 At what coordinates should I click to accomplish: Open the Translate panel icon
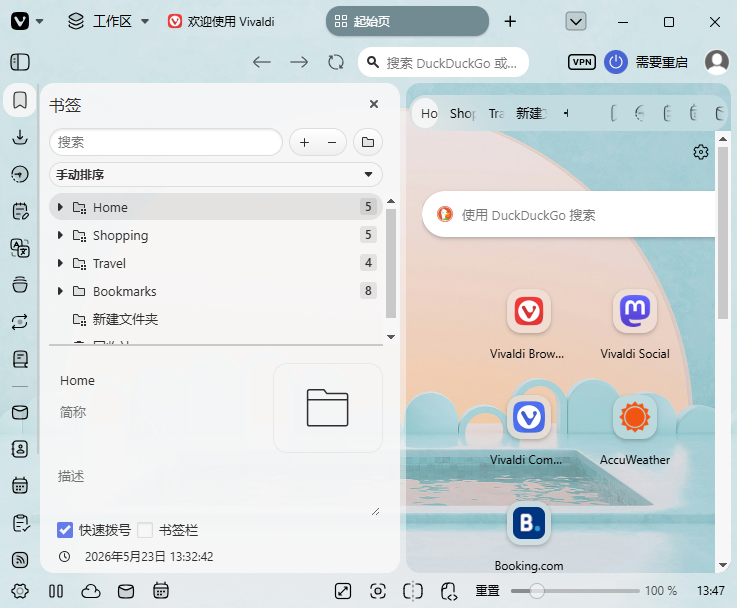point(20,248)
